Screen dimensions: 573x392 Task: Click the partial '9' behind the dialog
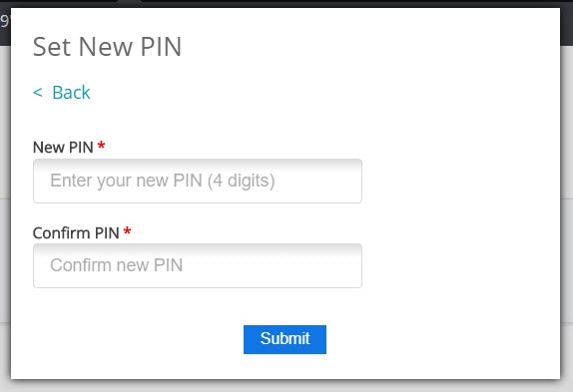point(4,21)
